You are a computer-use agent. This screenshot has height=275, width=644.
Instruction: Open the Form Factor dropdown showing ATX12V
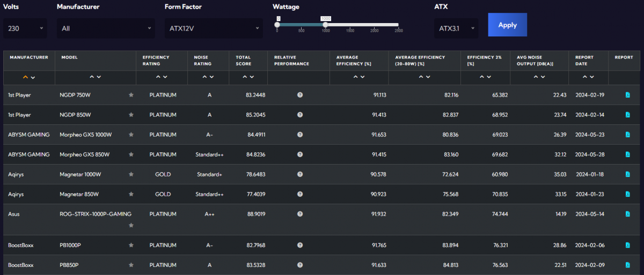tap(214, 28)
